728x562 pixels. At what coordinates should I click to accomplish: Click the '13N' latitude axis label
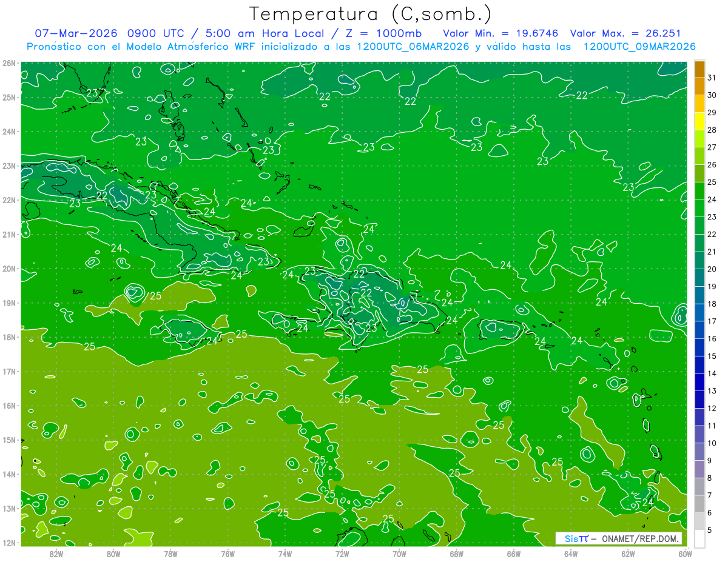(9, 508)
